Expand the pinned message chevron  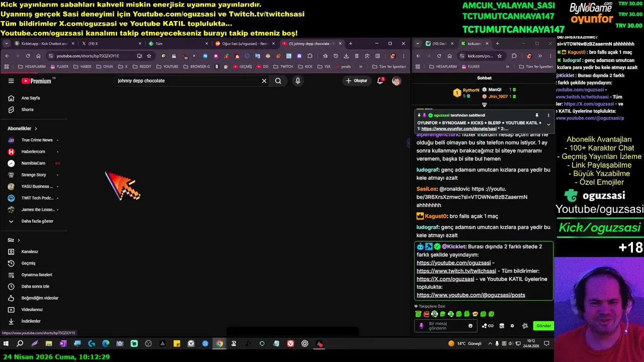pos(548,124)
